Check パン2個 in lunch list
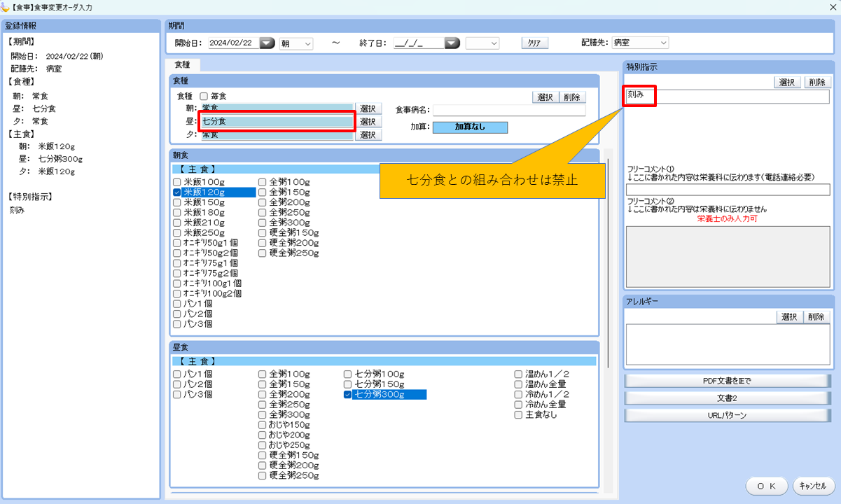 [x=177, y=384]
